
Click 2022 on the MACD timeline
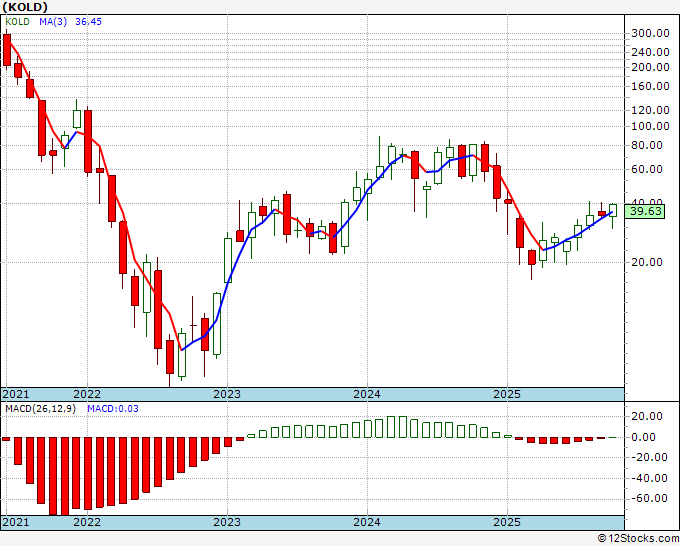[x=87, y=522]
